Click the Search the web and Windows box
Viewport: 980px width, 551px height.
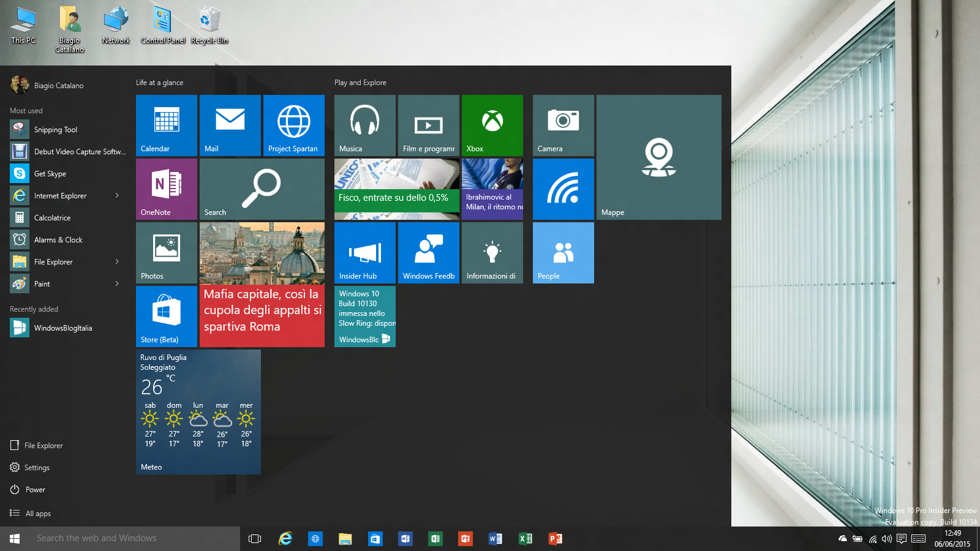[x=135, y=539]
